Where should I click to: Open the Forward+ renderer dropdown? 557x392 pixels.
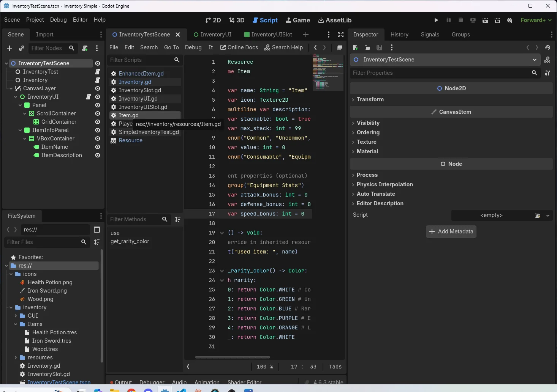pos(536,20)
